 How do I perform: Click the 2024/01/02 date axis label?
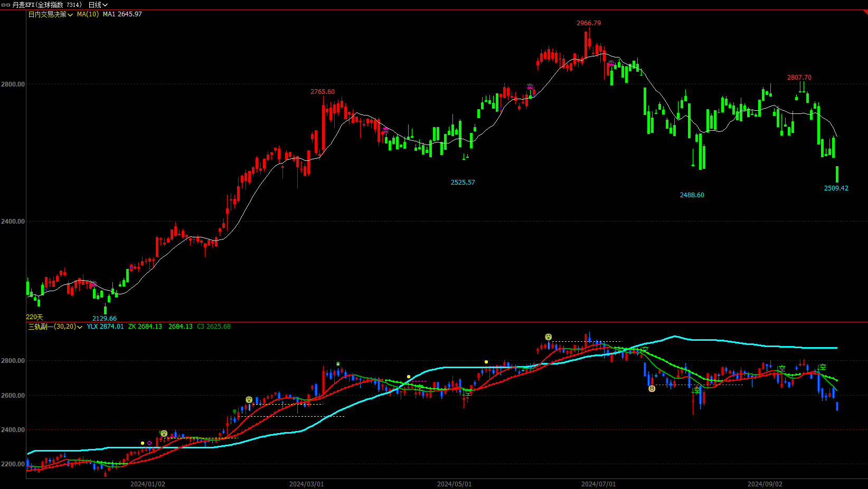148,484
